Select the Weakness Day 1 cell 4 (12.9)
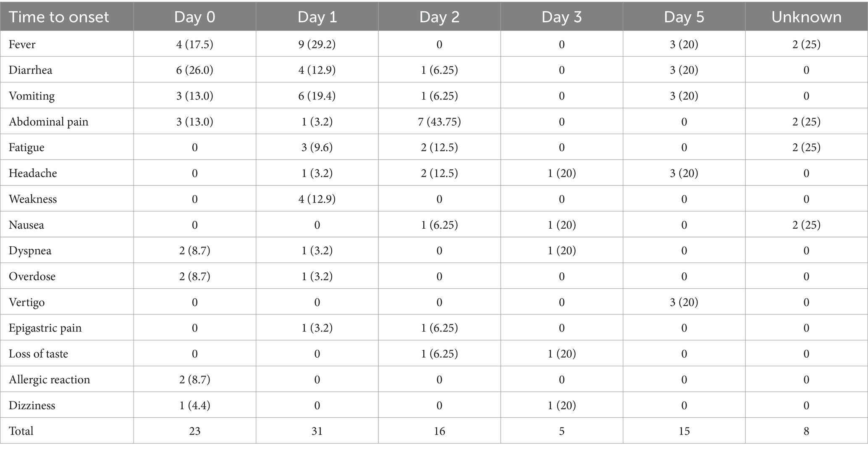868x451 pixels. pyautogui.click(x=317, y=199)
